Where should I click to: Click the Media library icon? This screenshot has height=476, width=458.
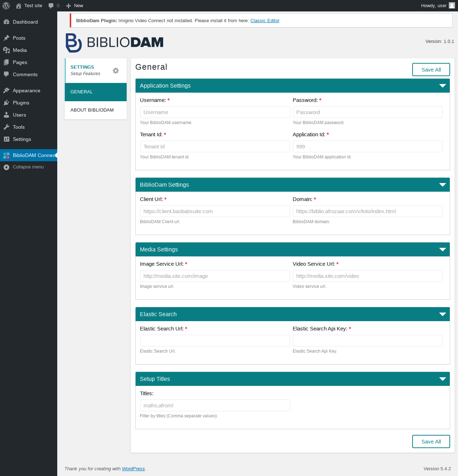click(x=6, y=50)
